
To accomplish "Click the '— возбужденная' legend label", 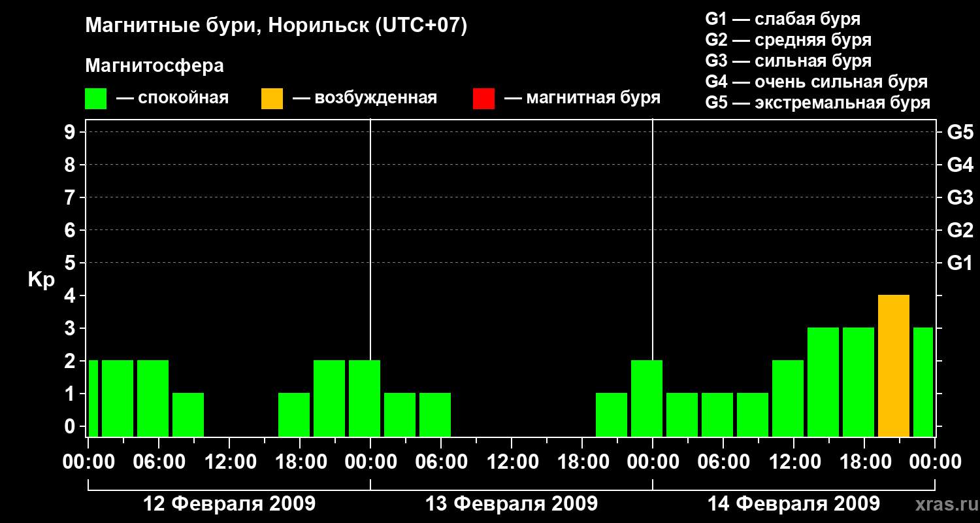I will pos(365,98).
